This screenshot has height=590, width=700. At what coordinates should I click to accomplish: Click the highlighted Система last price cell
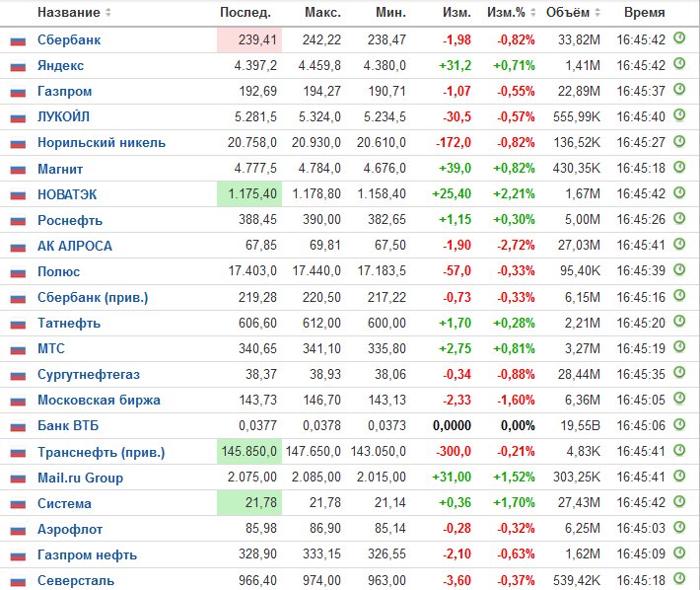click(249, 503)
